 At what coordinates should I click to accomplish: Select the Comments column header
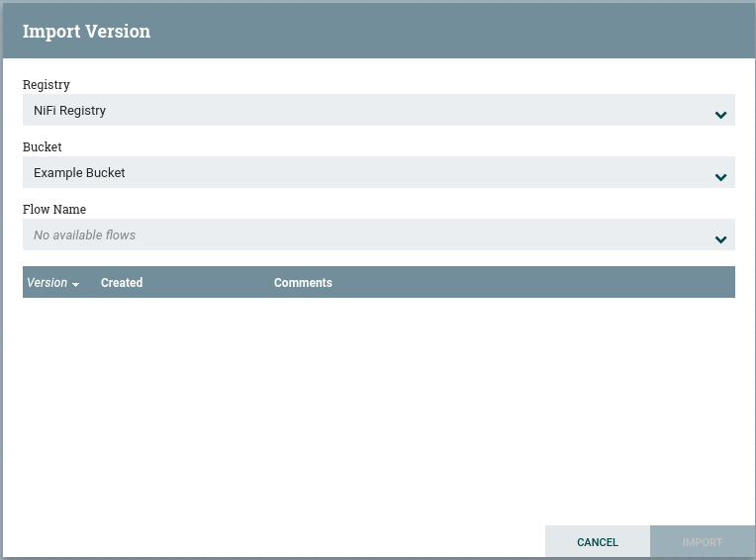click(303, 283)
